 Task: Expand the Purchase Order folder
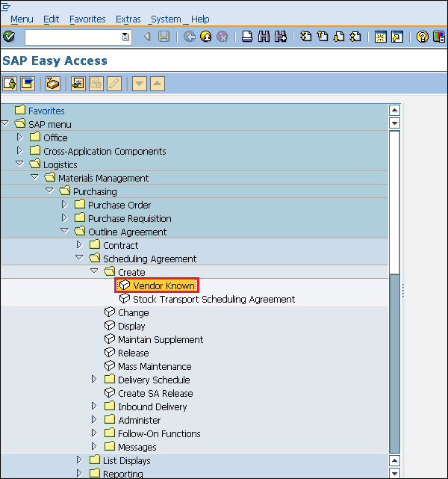64,204
